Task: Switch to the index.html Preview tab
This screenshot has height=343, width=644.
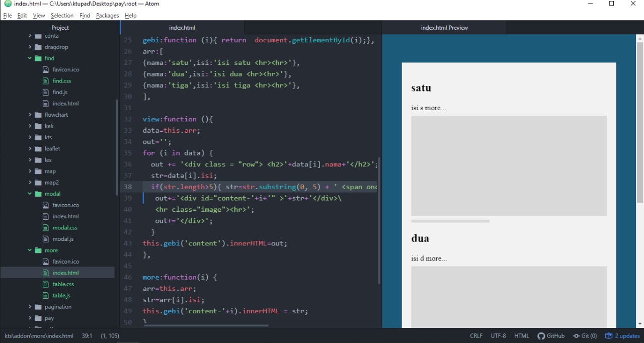Action: (x=444, y=28)
